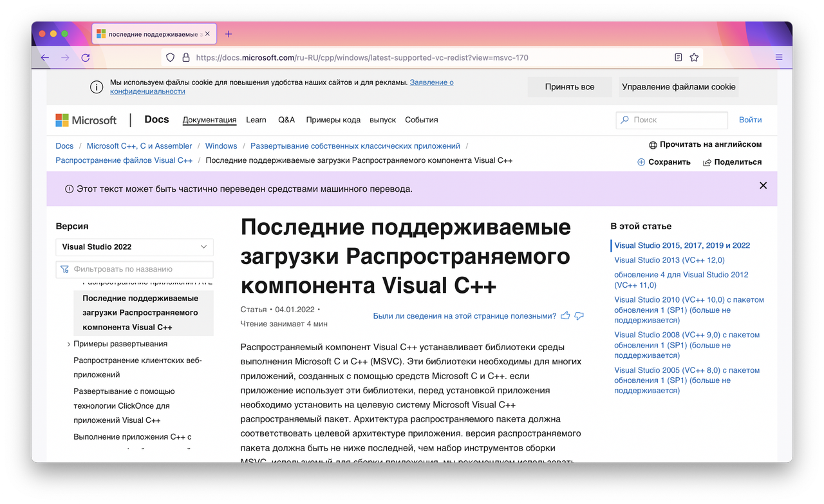Dismiss the machine translation banner
Viewport: 824px width, 504px height.
coord(763,185)
